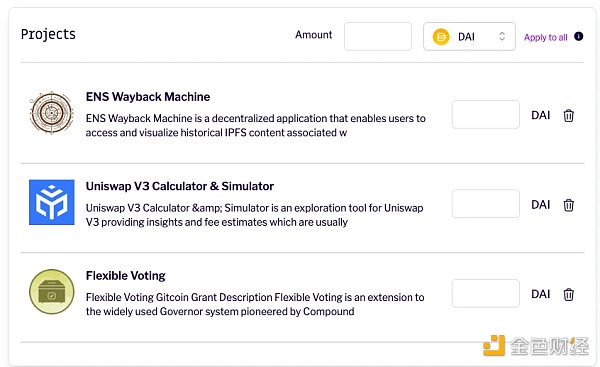
Task: Open Uniswap V3 Calculator & Simulator title
Action: tap(180, 186)
